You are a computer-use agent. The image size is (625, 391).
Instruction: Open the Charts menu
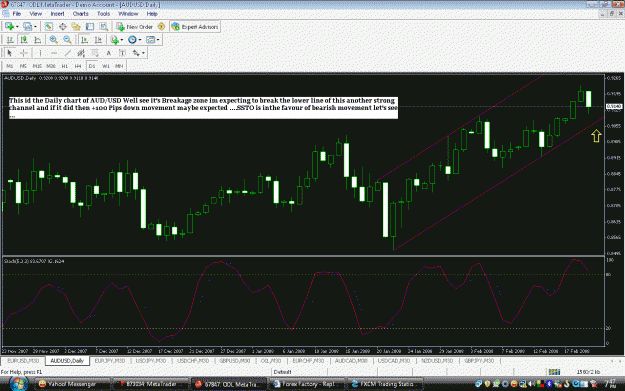81,14
